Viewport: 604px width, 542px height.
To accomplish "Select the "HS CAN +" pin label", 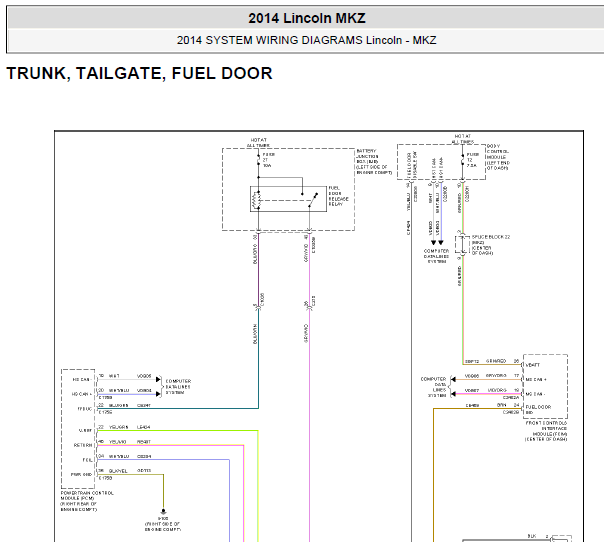I will point(82,394).
